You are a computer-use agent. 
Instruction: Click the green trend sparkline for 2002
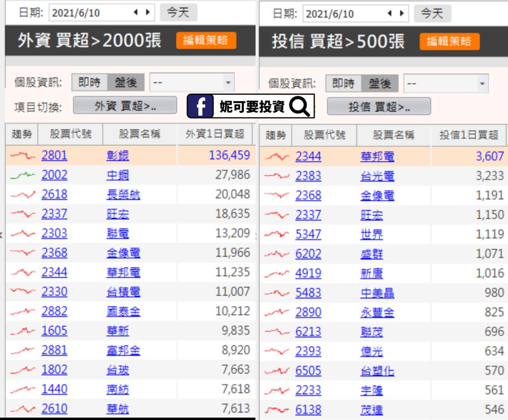[23, 175]
